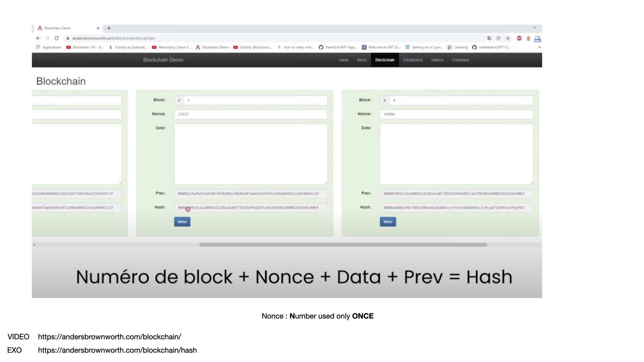This screenshot has height=362, width=644.
Task: Click the Prev hash field of block 4
Action: click(x=456, y=194)
